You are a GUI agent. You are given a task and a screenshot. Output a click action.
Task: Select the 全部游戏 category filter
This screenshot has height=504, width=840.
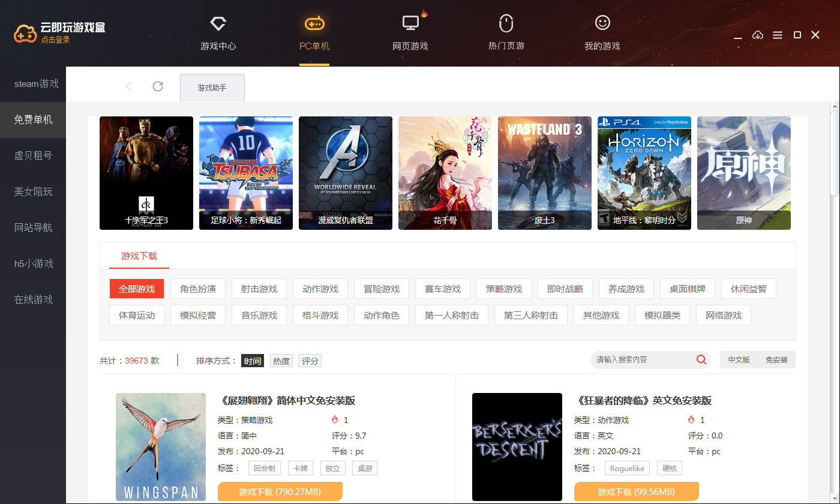137,289
